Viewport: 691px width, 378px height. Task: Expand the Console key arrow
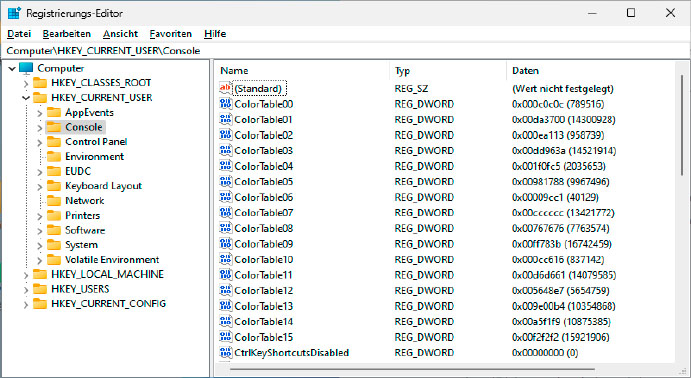click(x=40, y=128)
